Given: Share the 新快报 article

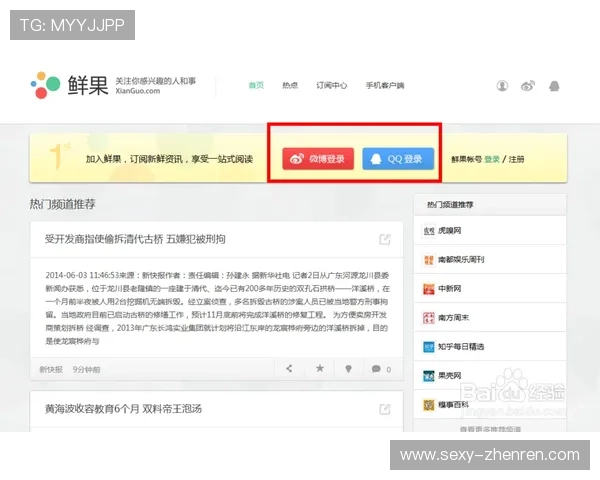Looking at the screenshot, I should tap(289, 369).
